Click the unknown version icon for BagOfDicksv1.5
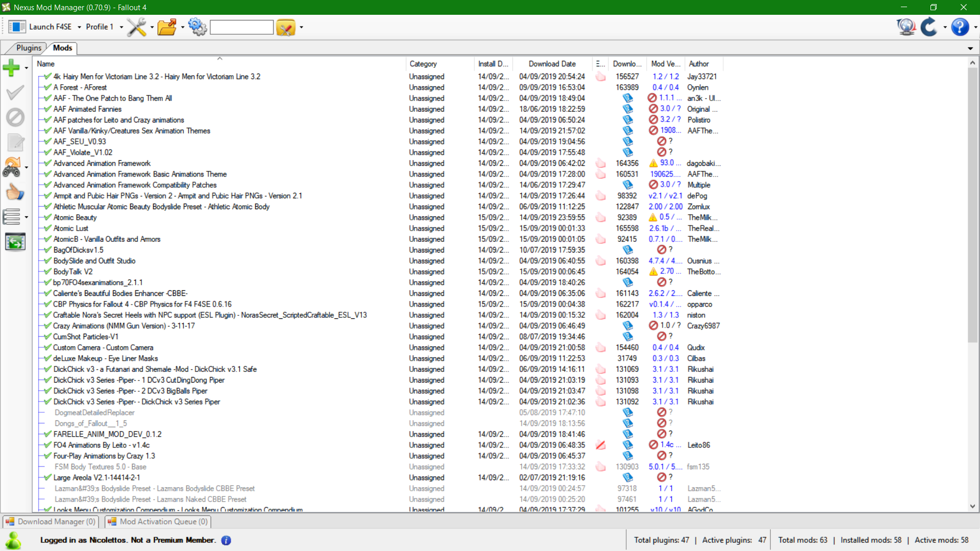Screen dimensions: 980x551 coord(661,249)
